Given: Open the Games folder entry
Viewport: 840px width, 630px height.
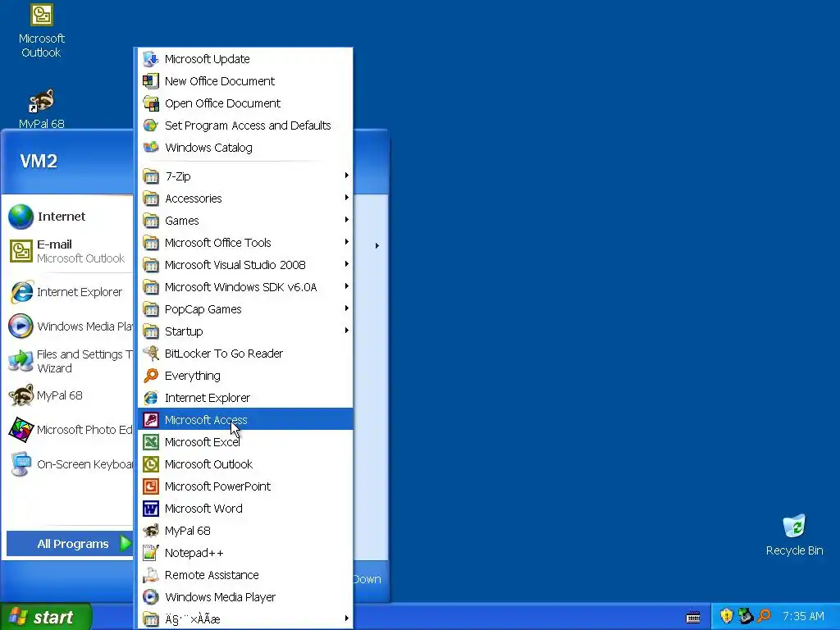Looking at the screenshot, I should coord(245,220).
